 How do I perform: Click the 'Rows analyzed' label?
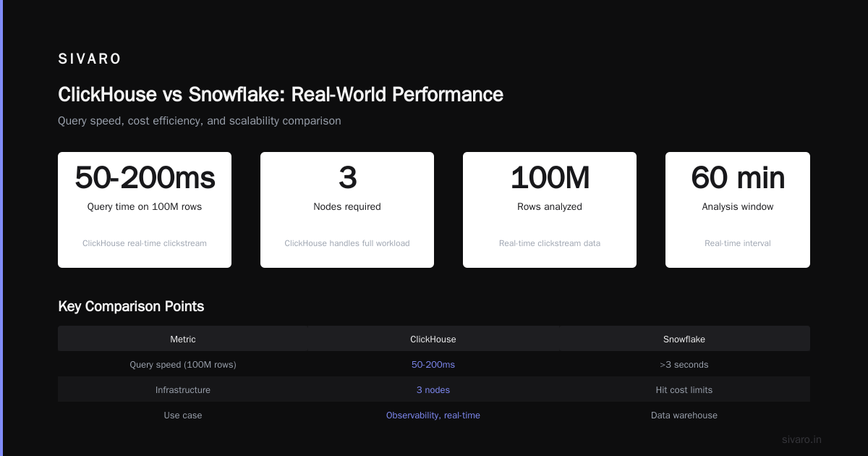(550, 207)
